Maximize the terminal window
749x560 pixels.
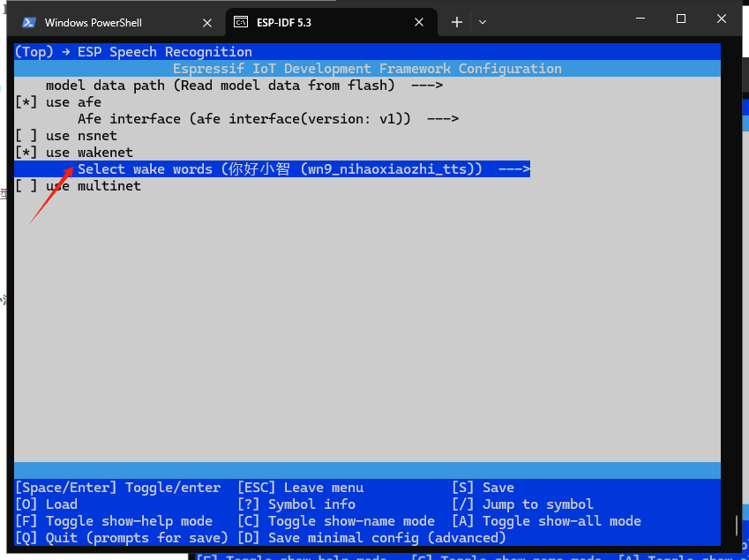pos(681,19)
